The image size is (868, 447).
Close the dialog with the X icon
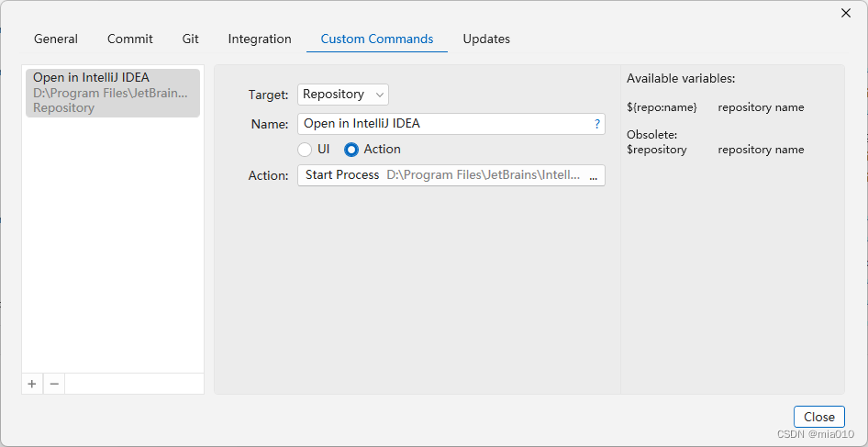click(x=846, y=13)
